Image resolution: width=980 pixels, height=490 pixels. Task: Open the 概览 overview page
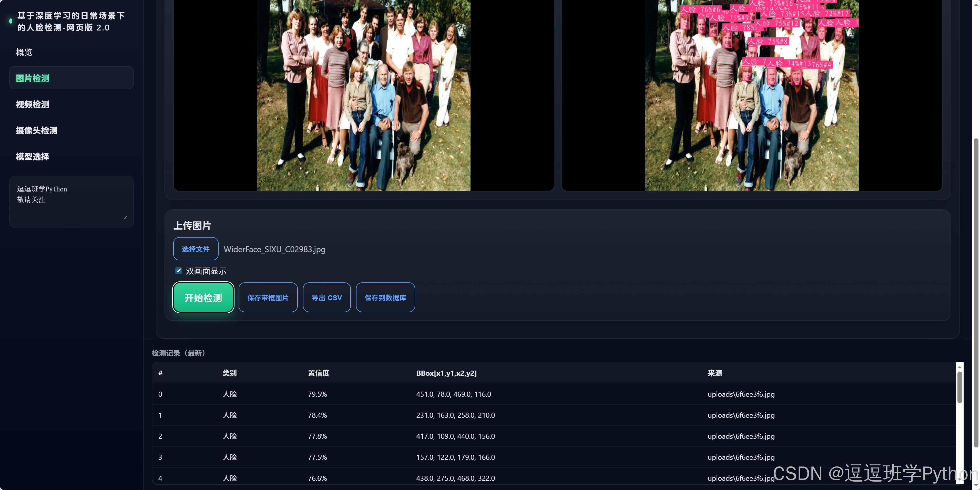(71, 52)
